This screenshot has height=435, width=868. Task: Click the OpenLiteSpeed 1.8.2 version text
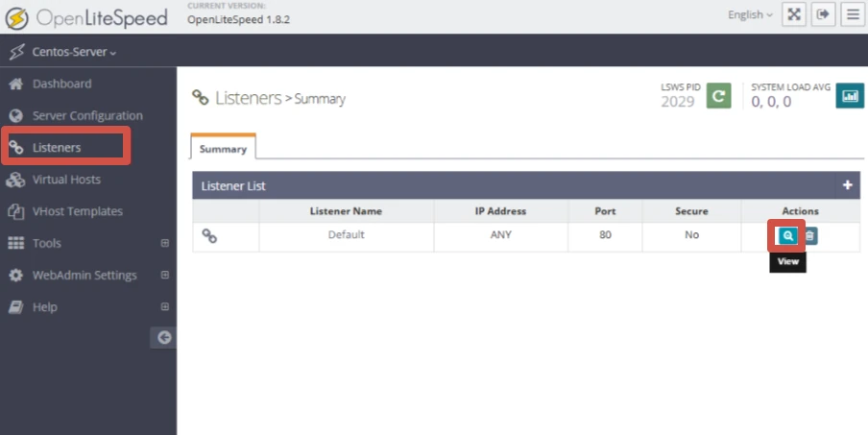tap(238, 19)
